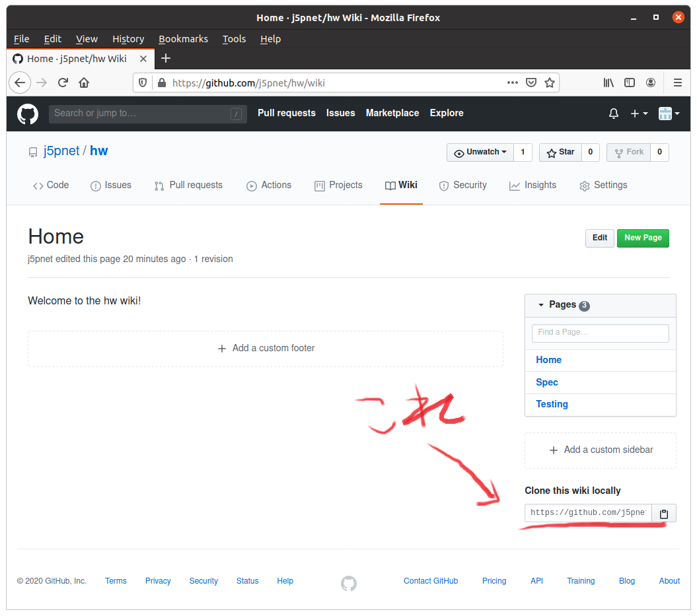Open the Firefox File menu
Screen dimensions: 697x616
pyautogui.click(x=21, y=39)
